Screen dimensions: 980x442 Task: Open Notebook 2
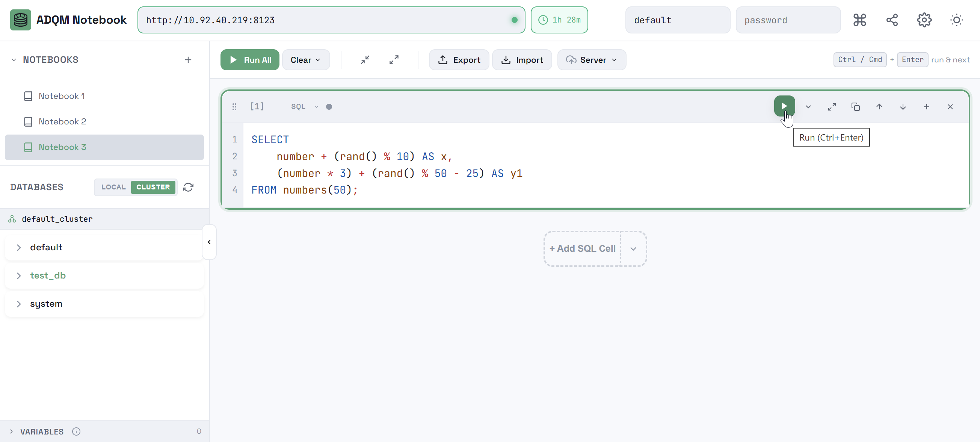coord(62,121)
